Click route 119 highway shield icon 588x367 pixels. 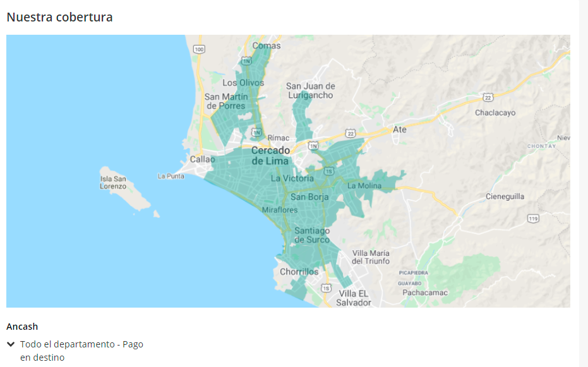click(x=533, y=219)
